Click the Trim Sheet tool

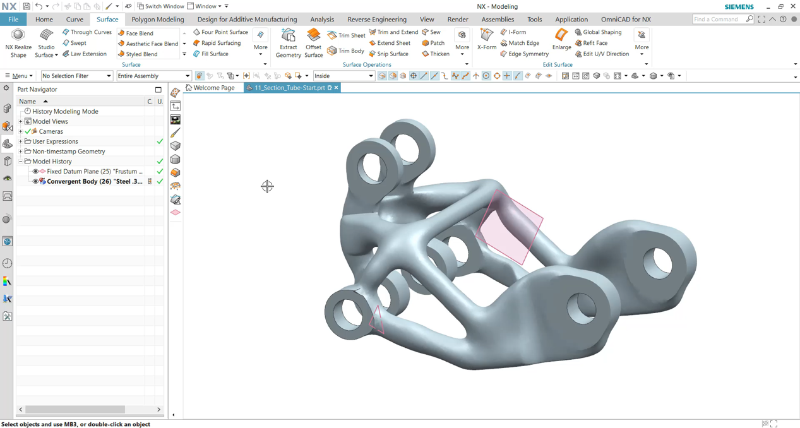346,35
